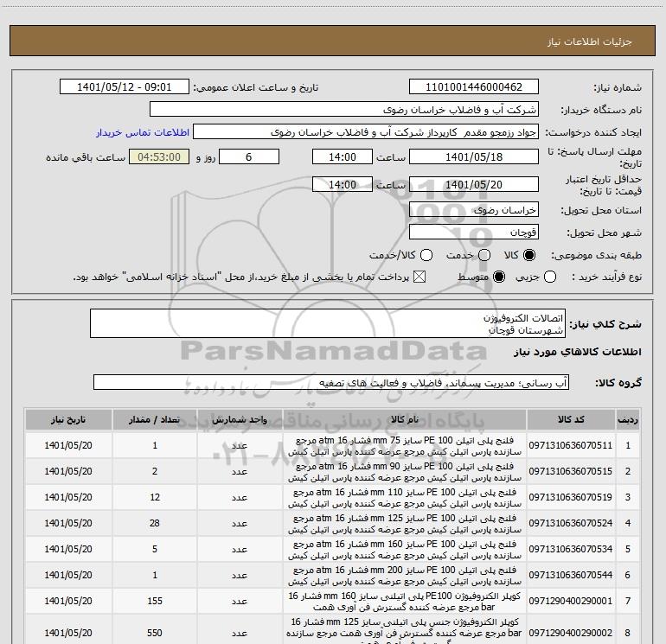The width and height of the screenshot is (666, 644).
Task: Click the نام کالا column header
Action: coord(405,420)
